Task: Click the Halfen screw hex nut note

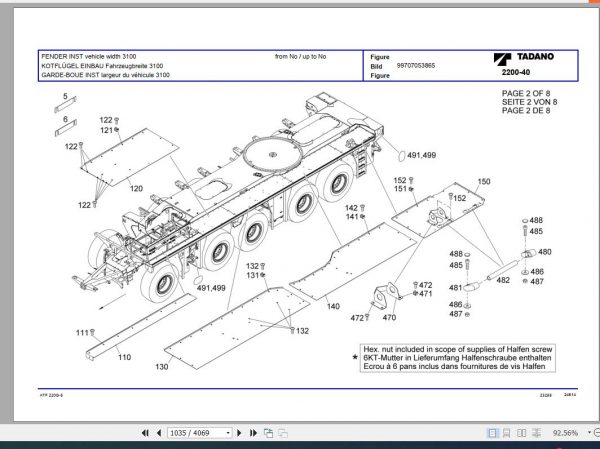Action: (458, 358)
